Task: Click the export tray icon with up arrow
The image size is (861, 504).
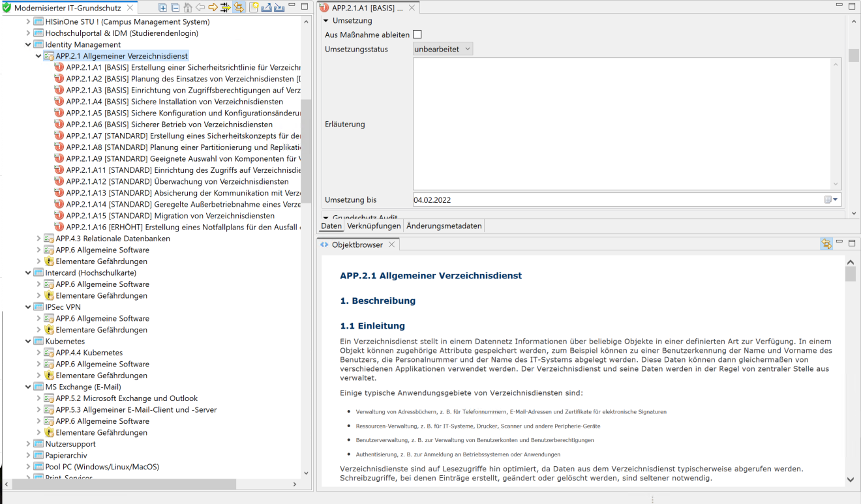Action: click(x=267, y=8)
